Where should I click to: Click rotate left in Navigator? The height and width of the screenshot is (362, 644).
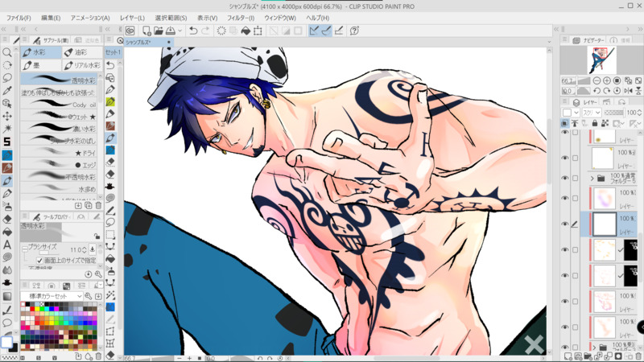(x=597, y=91)
